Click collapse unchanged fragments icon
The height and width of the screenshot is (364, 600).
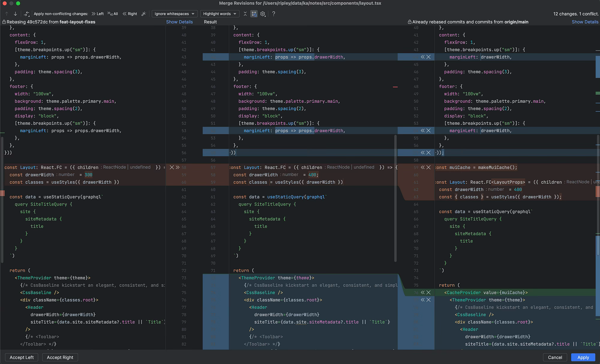point(245,14)
